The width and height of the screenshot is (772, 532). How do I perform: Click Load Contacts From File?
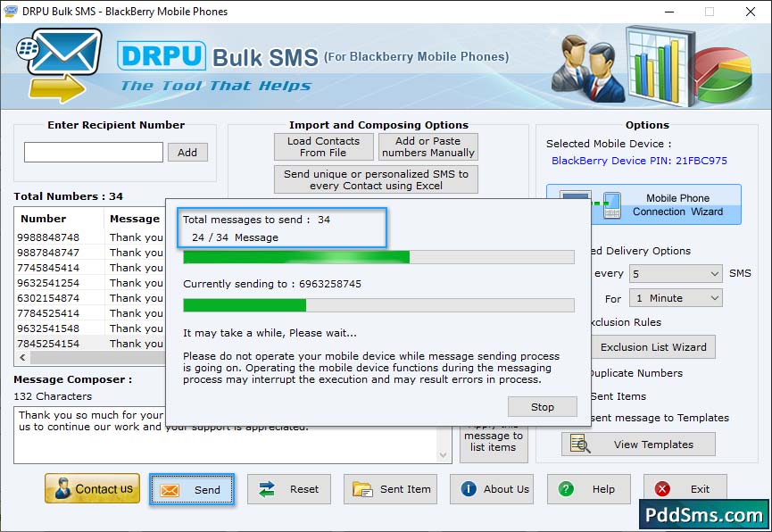(x=323, y=146)
